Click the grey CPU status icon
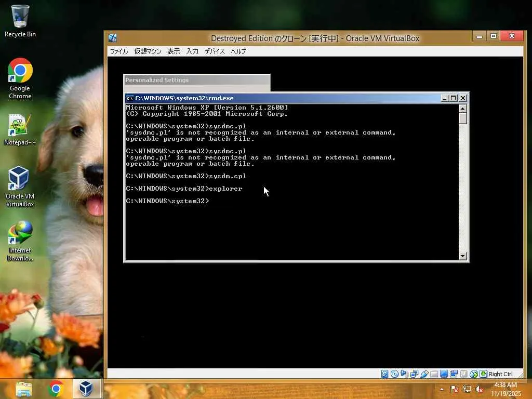This screenshot has width=532, height=399. click(x=463, y=374)
